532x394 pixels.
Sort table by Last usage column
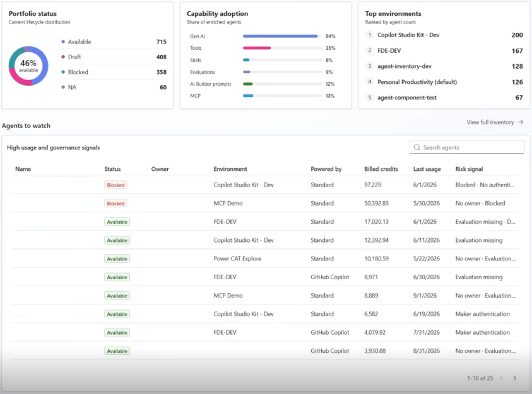(x=427, y=169)
